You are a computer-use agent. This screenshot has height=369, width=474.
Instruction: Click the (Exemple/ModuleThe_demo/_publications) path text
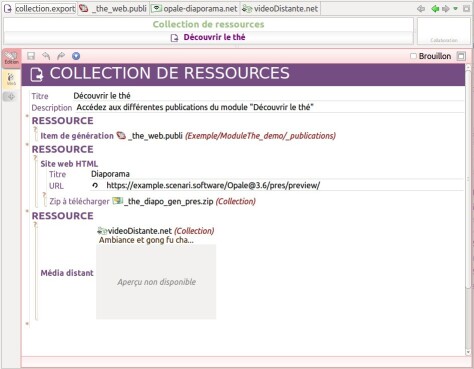260,136
